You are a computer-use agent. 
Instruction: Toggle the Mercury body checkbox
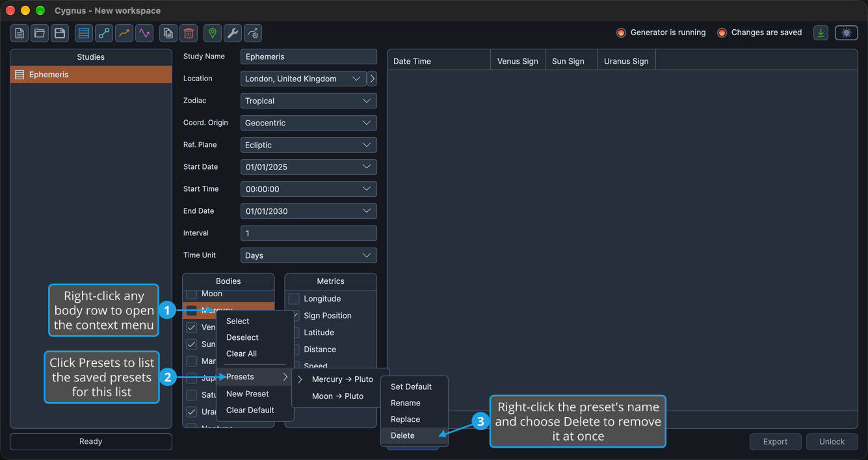pos(192,311)
